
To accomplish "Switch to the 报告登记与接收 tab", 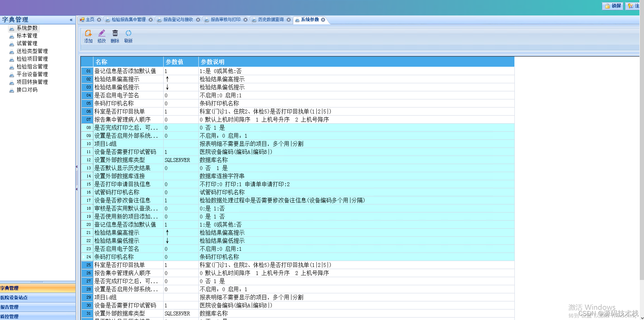I will [x=178, y=20].
